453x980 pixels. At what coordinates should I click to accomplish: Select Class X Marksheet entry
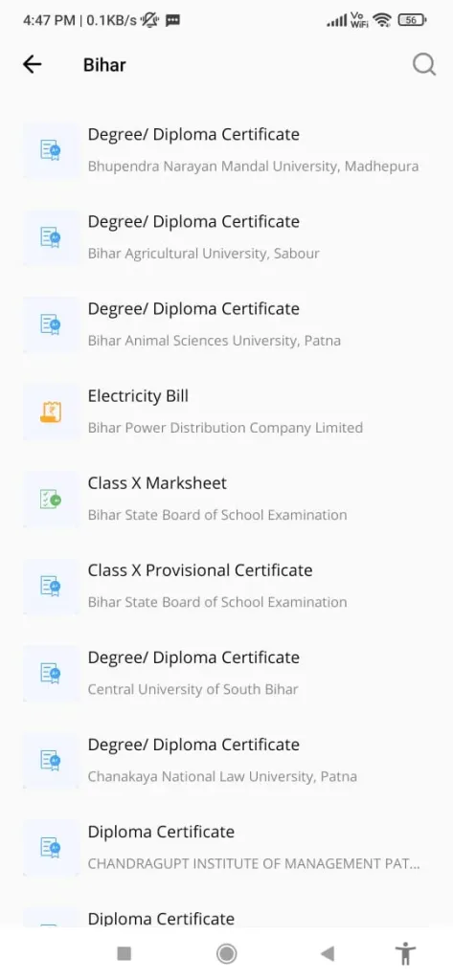click(x=226, y=500)
